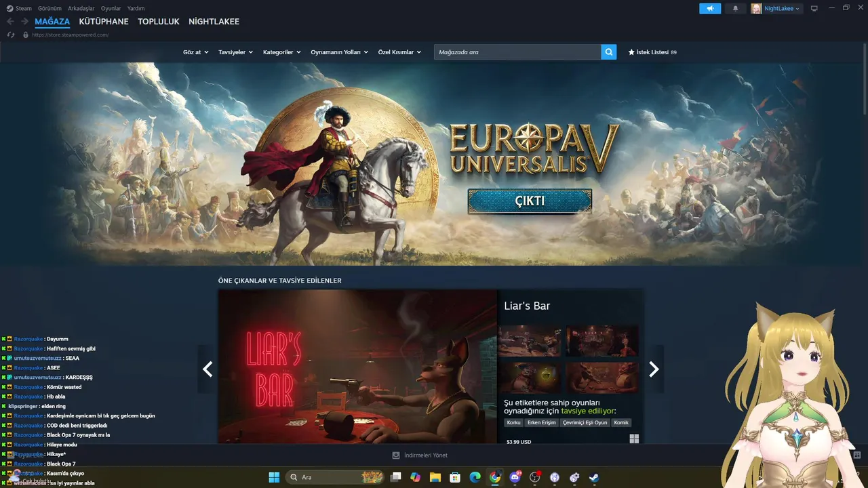Show next featured game arrow
This screenshot has width=868, height=488.
coord(654,369)
